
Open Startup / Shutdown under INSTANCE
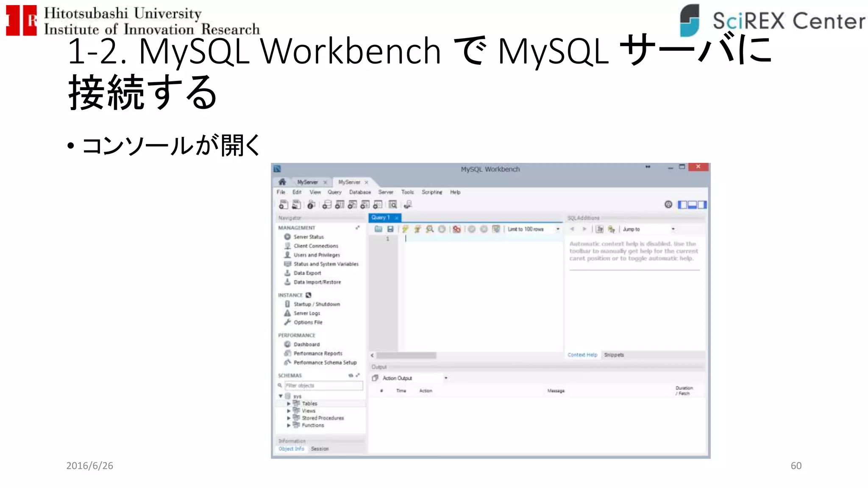[x=317, y=304]
